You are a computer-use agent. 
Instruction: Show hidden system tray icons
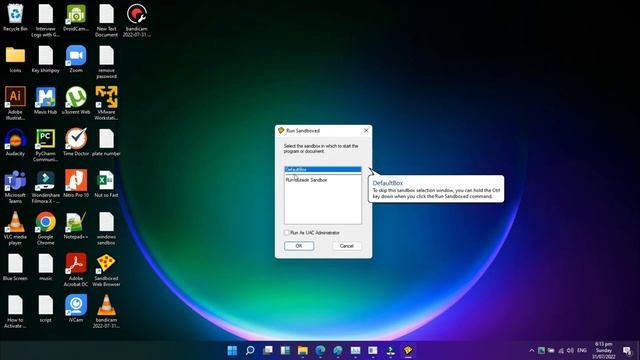click(531, 350)
